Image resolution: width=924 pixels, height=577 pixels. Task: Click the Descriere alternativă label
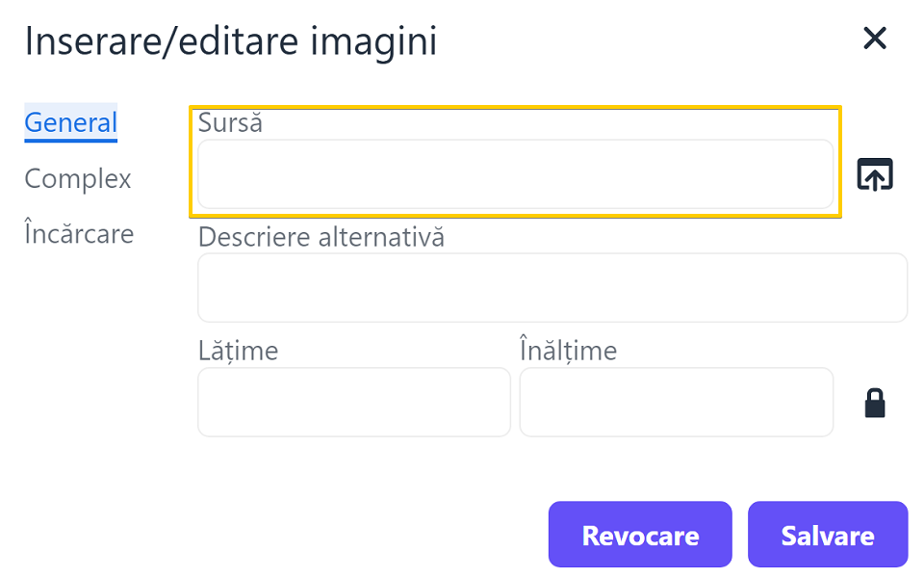point(321,237)
